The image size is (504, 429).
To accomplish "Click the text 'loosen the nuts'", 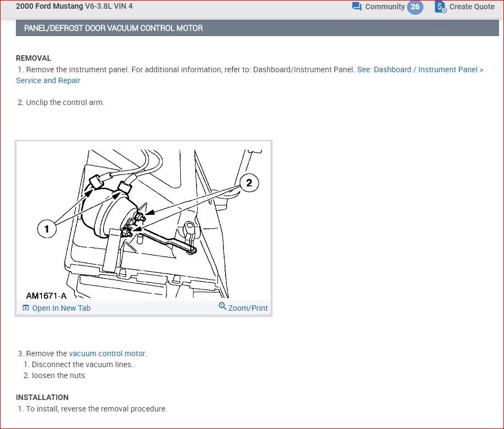I will click(x=58, y=375).
